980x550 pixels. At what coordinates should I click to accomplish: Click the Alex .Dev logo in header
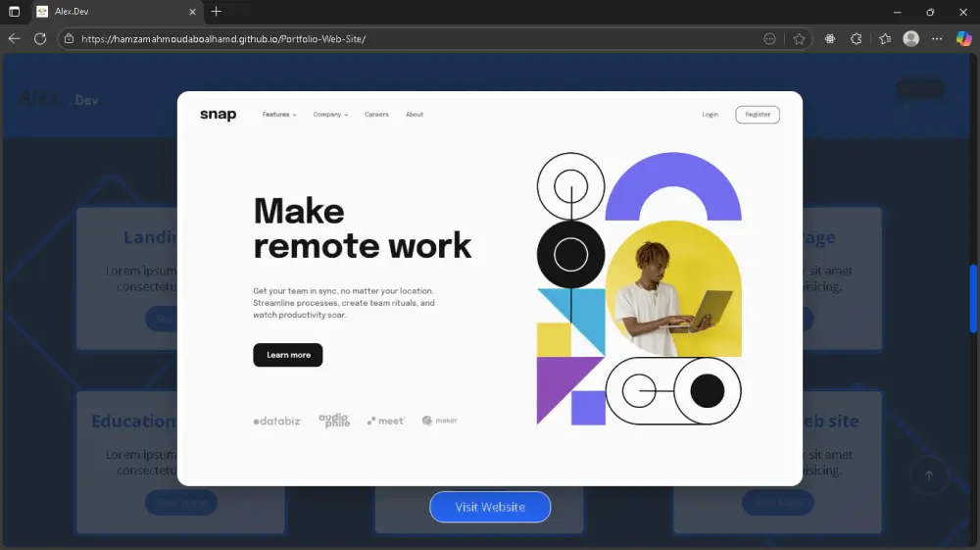tap(58, 99)
